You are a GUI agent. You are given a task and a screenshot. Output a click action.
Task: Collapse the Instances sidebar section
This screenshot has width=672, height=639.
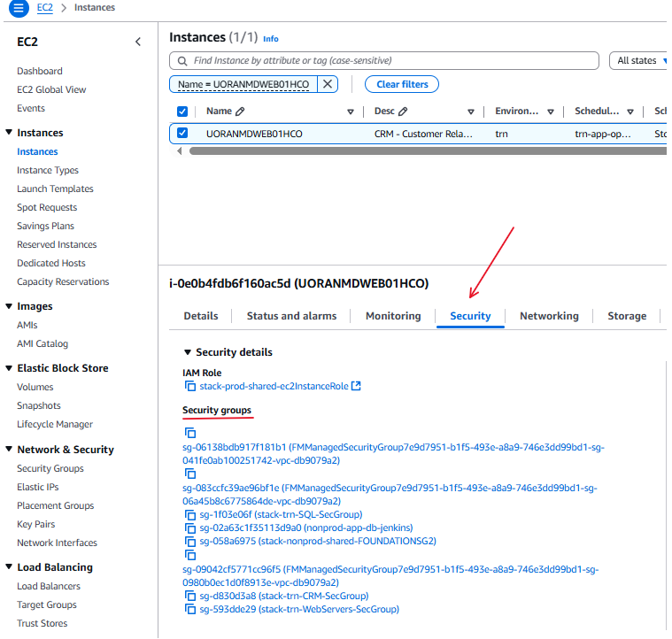(9, 133)
